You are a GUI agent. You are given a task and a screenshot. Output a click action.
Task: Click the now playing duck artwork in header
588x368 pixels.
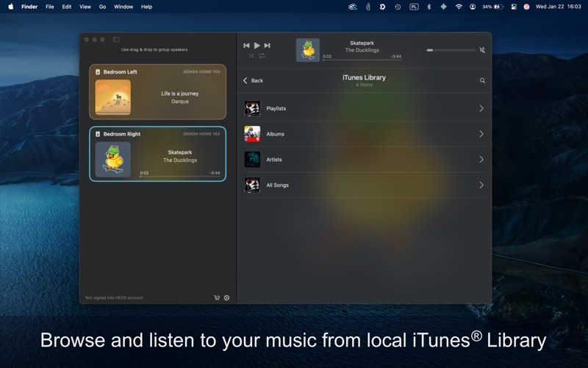308,50
